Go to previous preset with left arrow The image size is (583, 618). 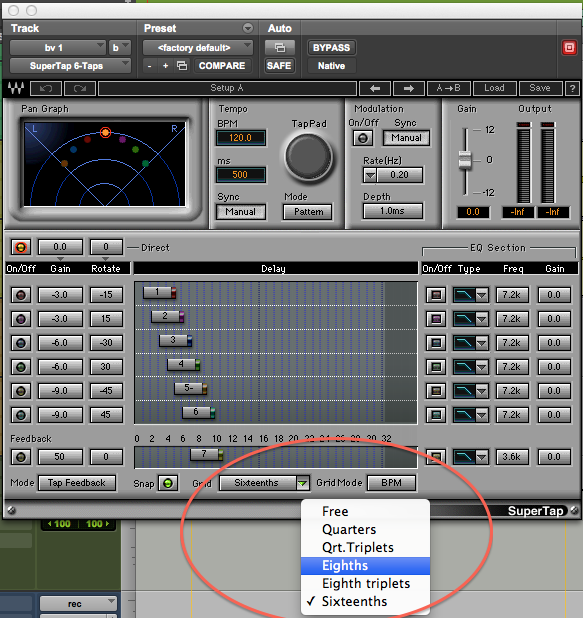coord(375,88)
